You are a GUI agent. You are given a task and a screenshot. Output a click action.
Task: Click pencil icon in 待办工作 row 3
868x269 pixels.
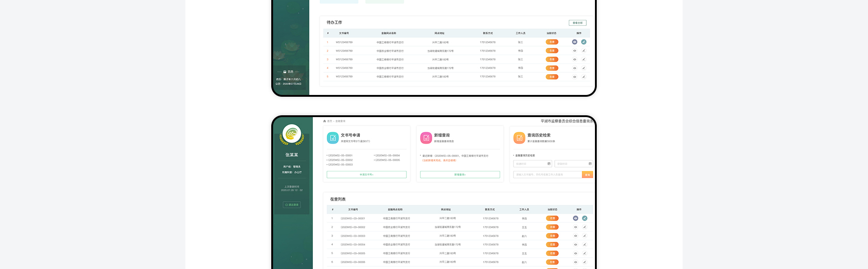pos(584,59)
